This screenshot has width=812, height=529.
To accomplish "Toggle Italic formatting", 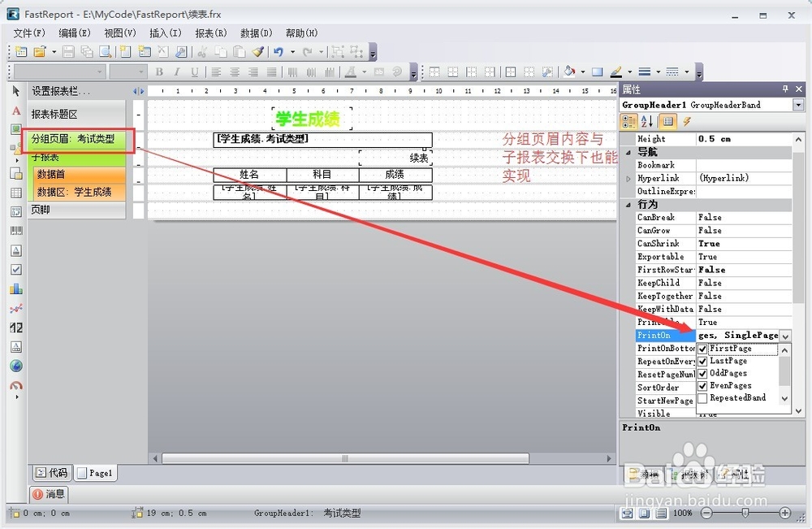I will tap(177, 72).
